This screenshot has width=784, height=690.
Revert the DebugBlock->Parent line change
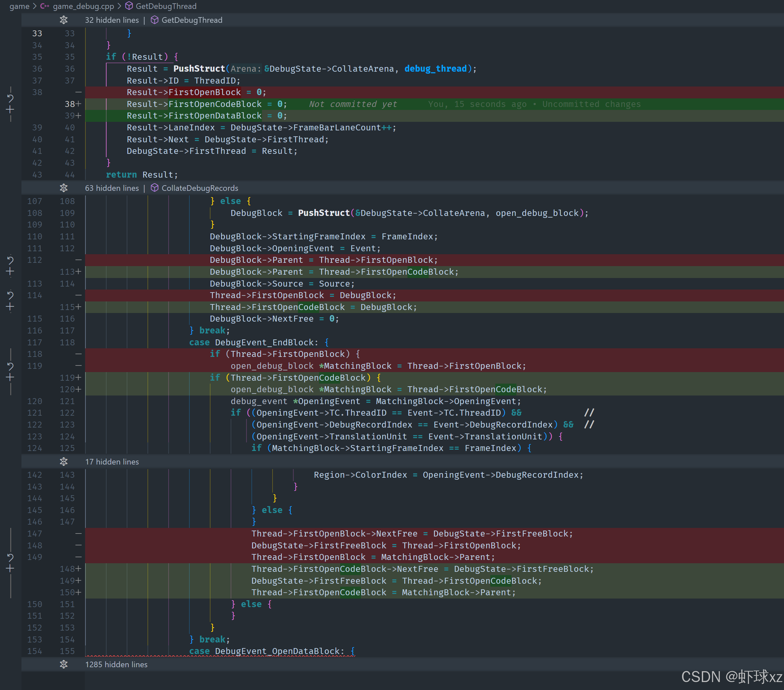tap(10, 260)
